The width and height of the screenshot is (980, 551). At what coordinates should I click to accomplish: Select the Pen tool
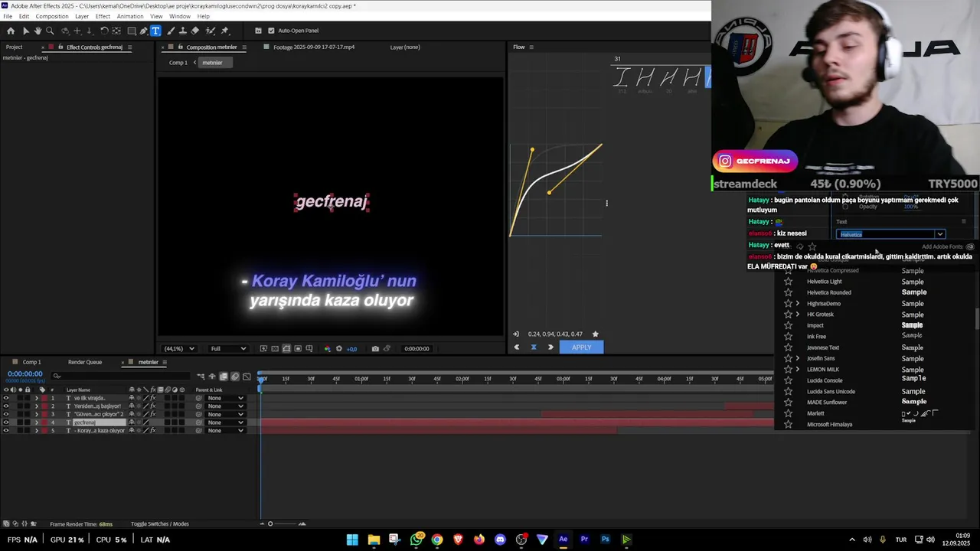click(x=144, y=31)
